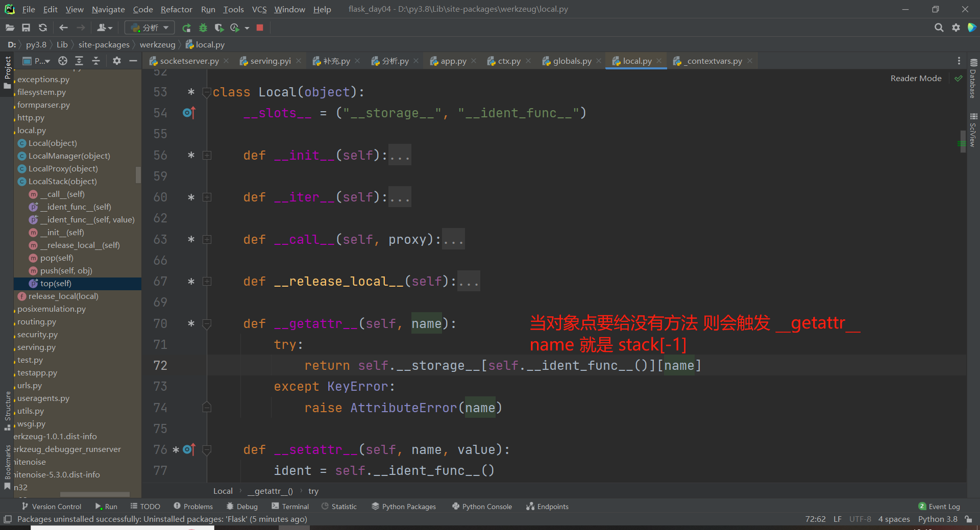Open the Problems tool window
980x530 pixels.
(193, 507)
